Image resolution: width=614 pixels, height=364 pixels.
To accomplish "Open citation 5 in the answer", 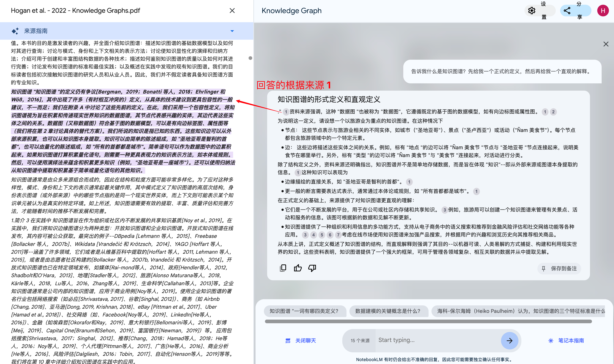I will [322, 235].
